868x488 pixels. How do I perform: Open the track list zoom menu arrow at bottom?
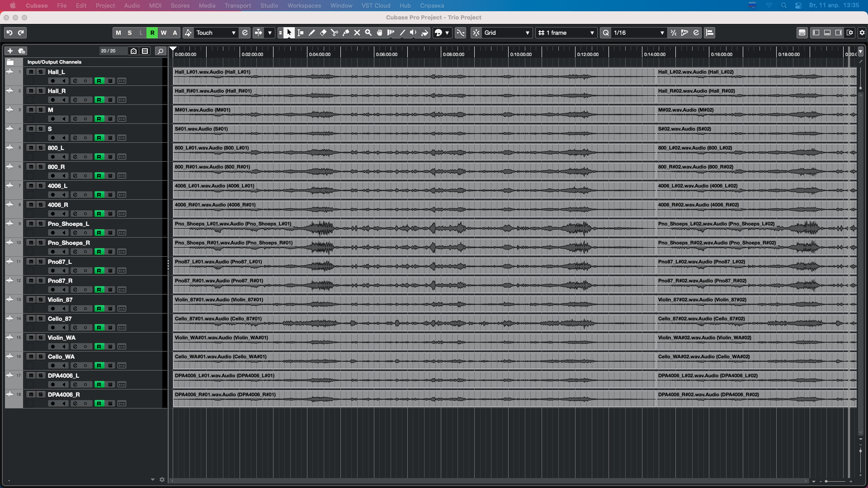pyautogui.click(x=152, y=480)
